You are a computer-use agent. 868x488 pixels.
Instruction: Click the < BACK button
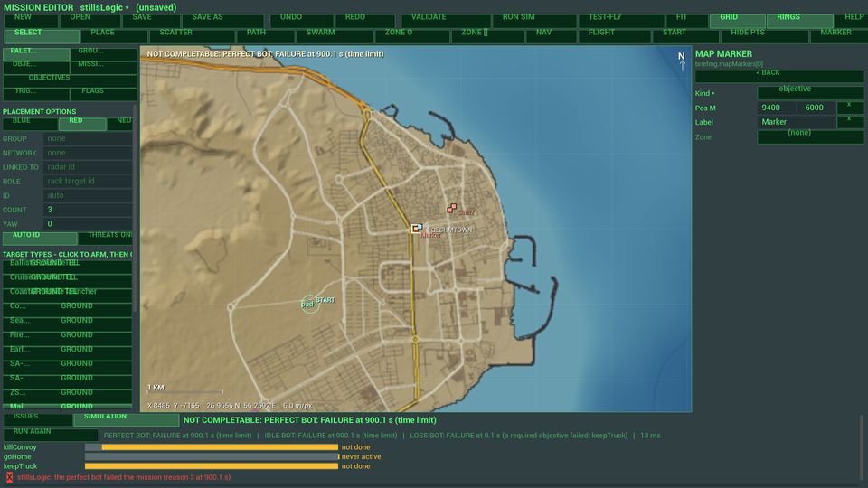click(x=779, y=76)
